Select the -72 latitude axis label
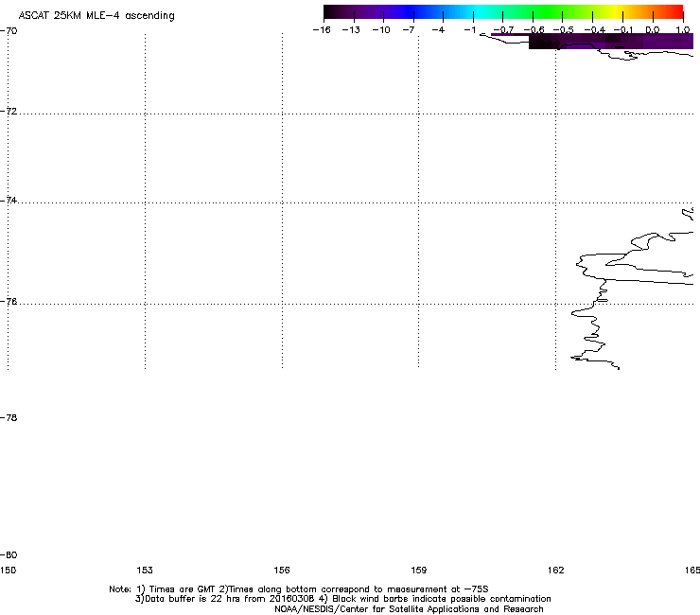The height and width of the screenshot is (615, 700). pyautogui.click(x=9, y=111)
